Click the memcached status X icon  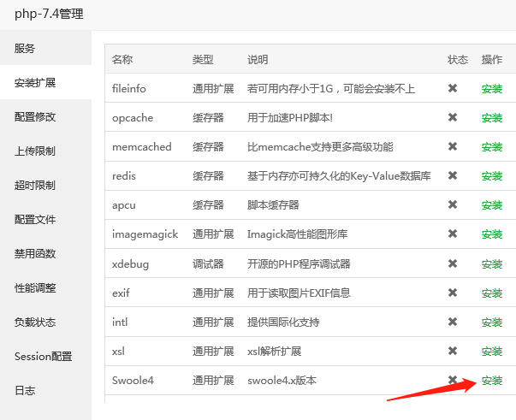pos(453,146)
